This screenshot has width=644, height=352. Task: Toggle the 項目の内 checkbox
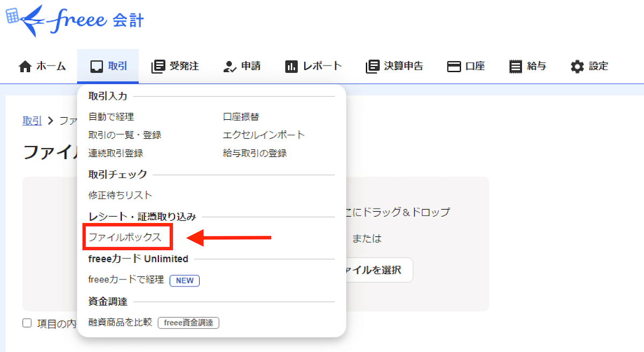(x=27, y=323)
